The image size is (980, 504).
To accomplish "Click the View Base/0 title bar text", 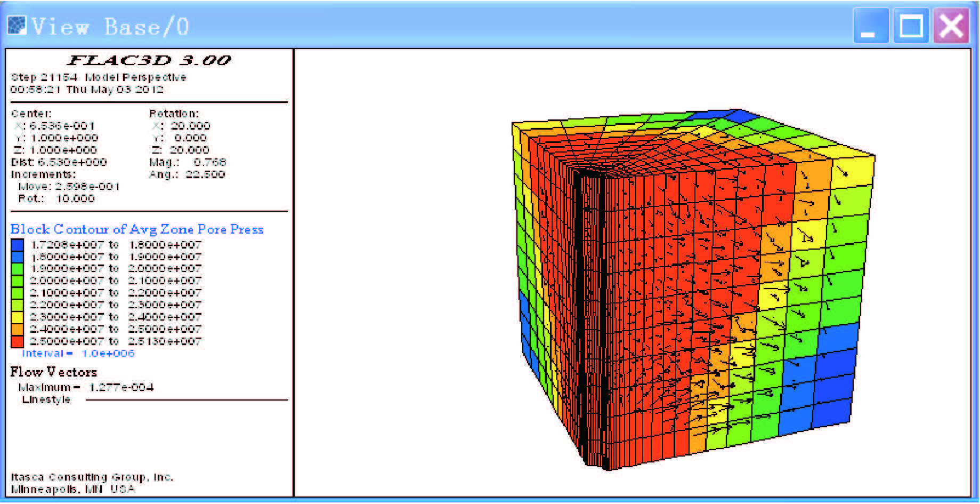I will coord(110,26).
